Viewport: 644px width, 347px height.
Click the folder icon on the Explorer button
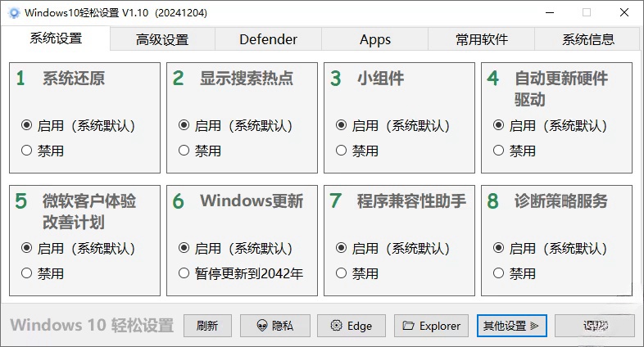click(408, 326)
